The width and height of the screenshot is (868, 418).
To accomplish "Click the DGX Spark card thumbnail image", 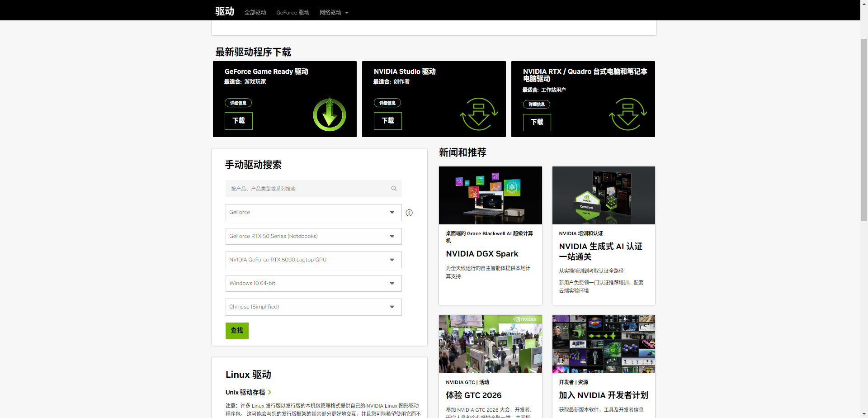I will (x=491, y=195).
